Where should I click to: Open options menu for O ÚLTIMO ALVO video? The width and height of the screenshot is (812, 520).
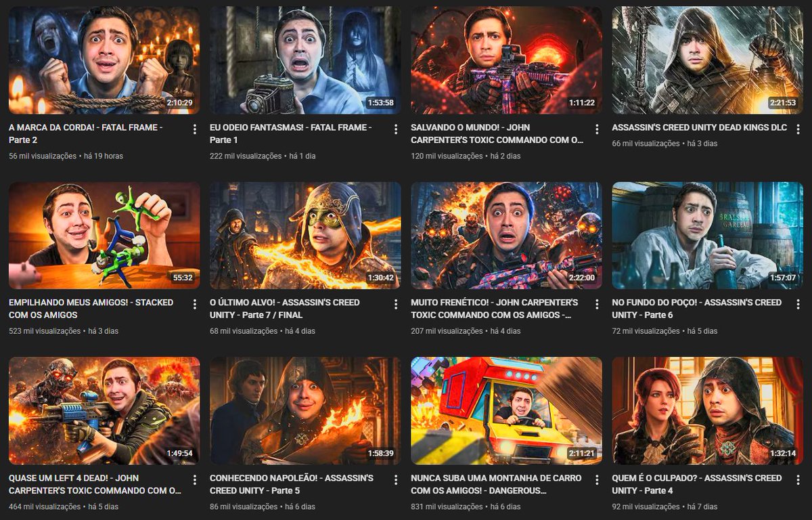coord(396,305)
